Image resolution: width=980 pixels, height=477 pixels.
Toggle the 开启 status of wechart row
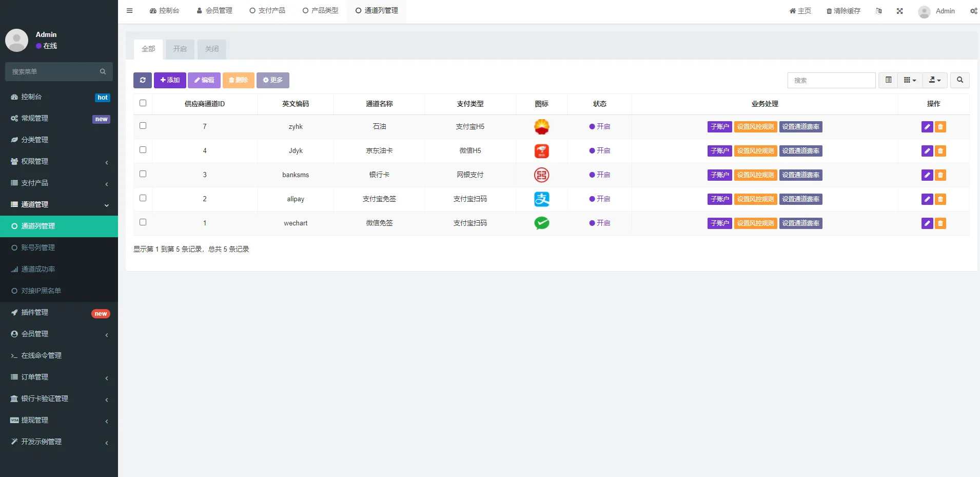click(x=599, y=223)
